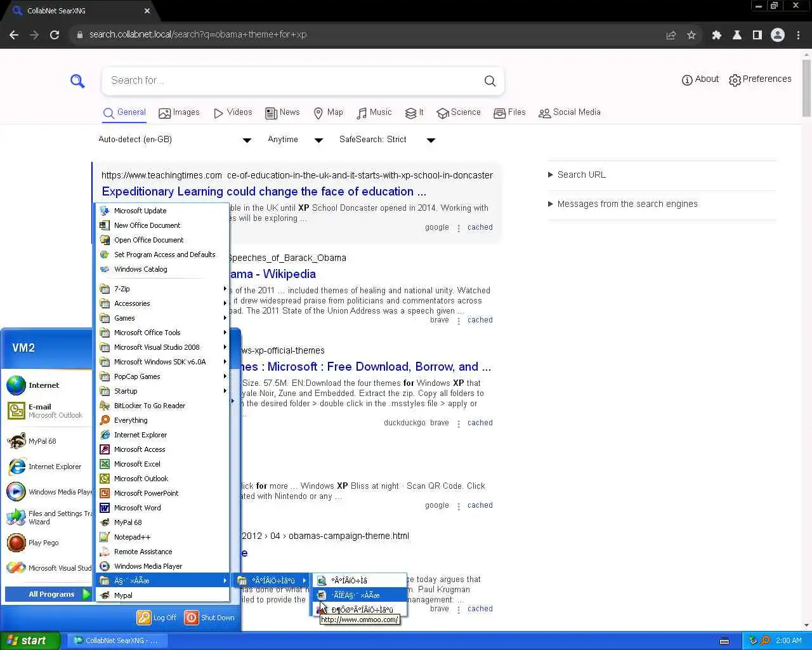Open New Office Document icon
This screenshot has height=650, width=812.
(x=105, y=225)
